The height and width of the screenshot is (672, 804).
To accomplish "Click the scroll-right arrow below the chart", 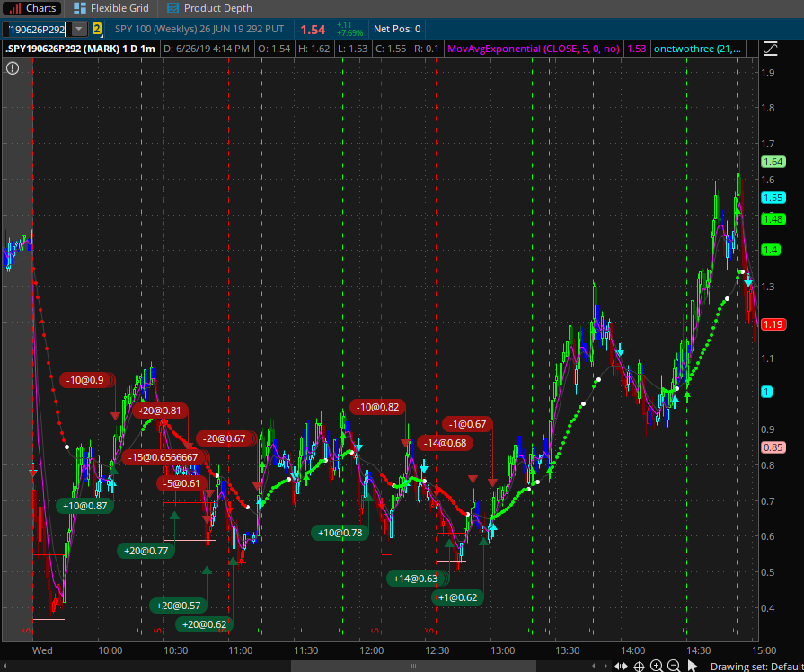I will pyautogui.click(x=607, y=667).
